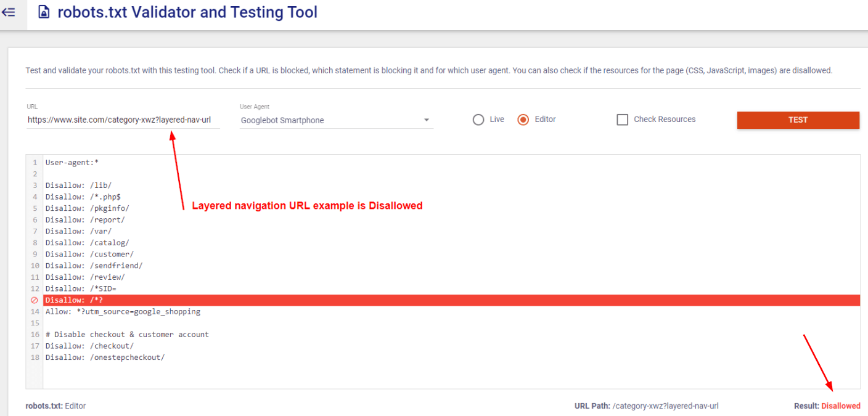Image resolution: width=868 pixels, height=416 pixels.
Task: Click the blocked symbol beside line 13
Action: pyautogui.click(x=34, y=300)
